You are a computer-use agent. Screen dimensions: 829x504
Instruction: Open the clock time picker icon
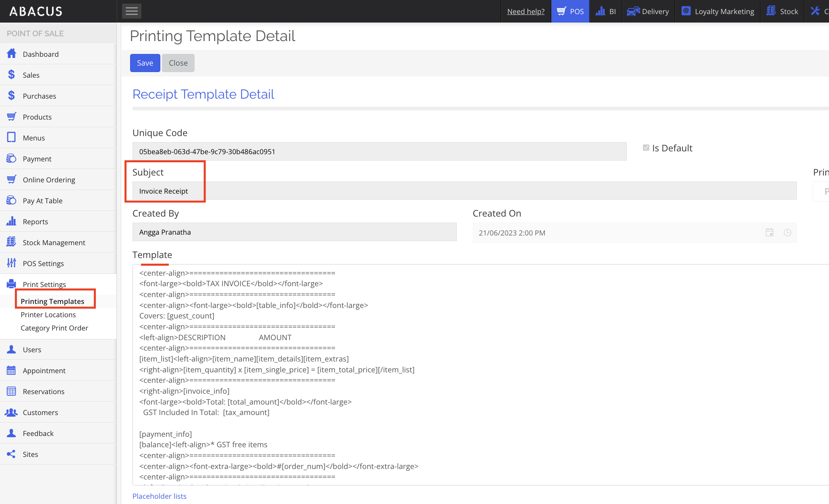(x=787, y=233)
